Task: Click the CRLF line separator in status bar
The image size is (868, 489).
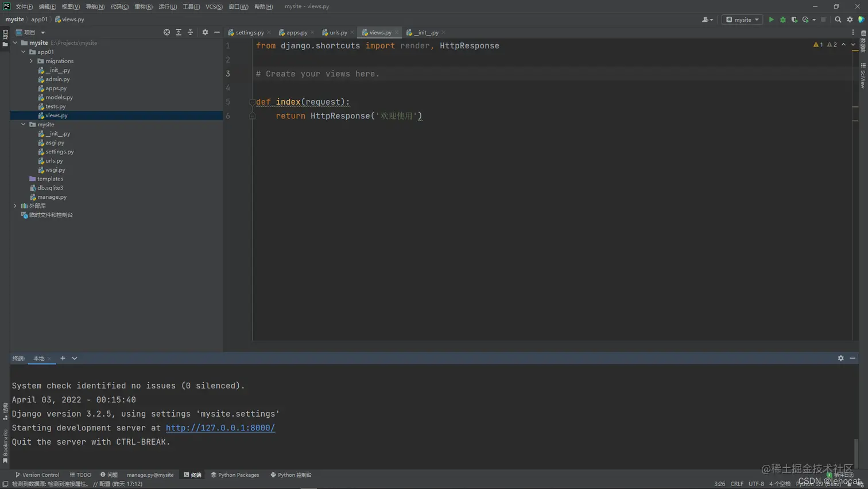Action: pos(737,484)
